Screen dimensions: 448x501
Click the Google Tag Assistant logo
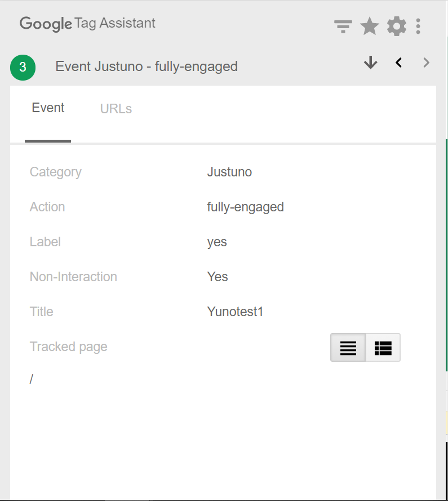[x=87, y=24]
